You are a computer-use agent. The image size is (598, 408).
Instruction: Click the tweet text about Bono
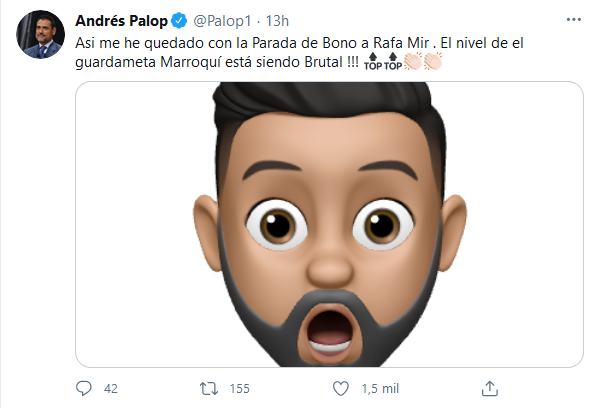[x=299, y=52]
